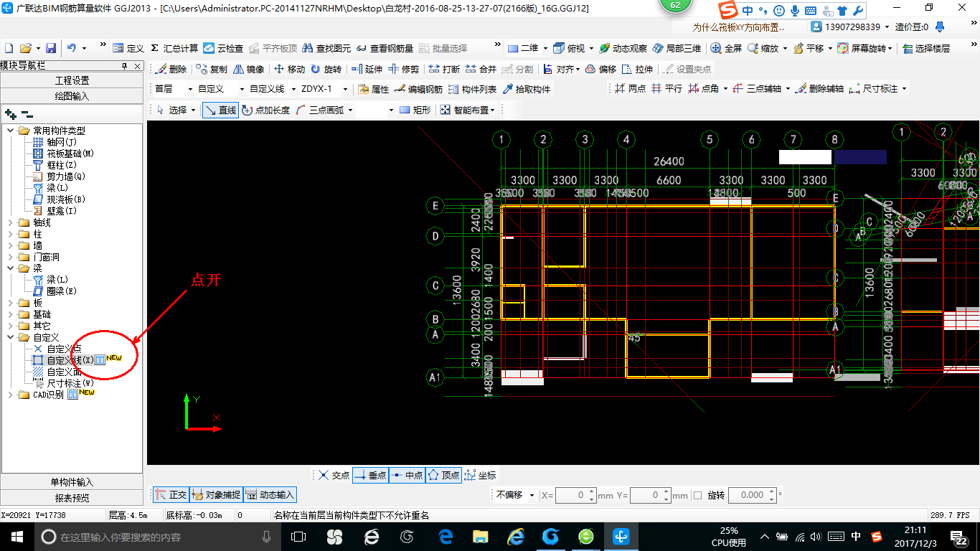Viewport: 980px width, 551px height.
Task: Toggle 垂点 perpendicular snap
Action: point(371,475)
